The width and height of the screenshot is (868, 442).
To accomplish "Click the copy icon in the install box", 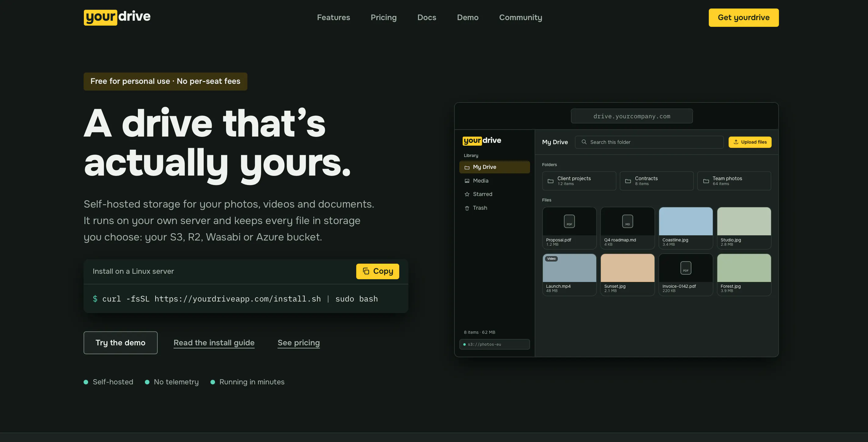I will pyautogui.click(x=366, y=271).
